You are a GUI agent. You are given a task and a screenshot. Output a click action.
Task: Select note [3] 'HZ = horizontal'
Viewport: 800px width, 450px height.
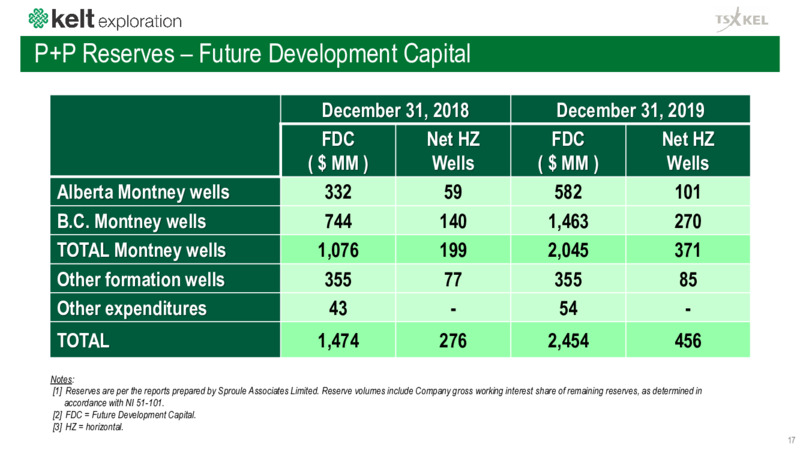[88, 427]
